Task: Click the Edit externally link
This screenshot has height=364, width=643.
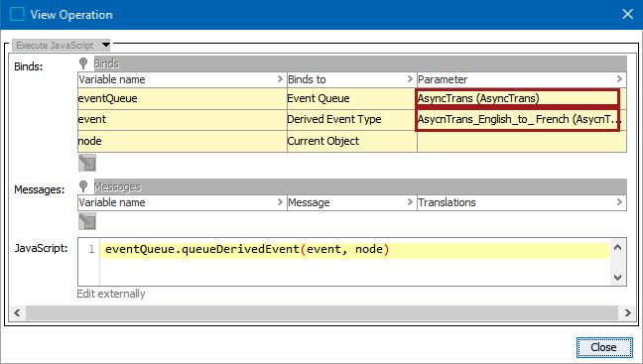Action: coord(111,294)
